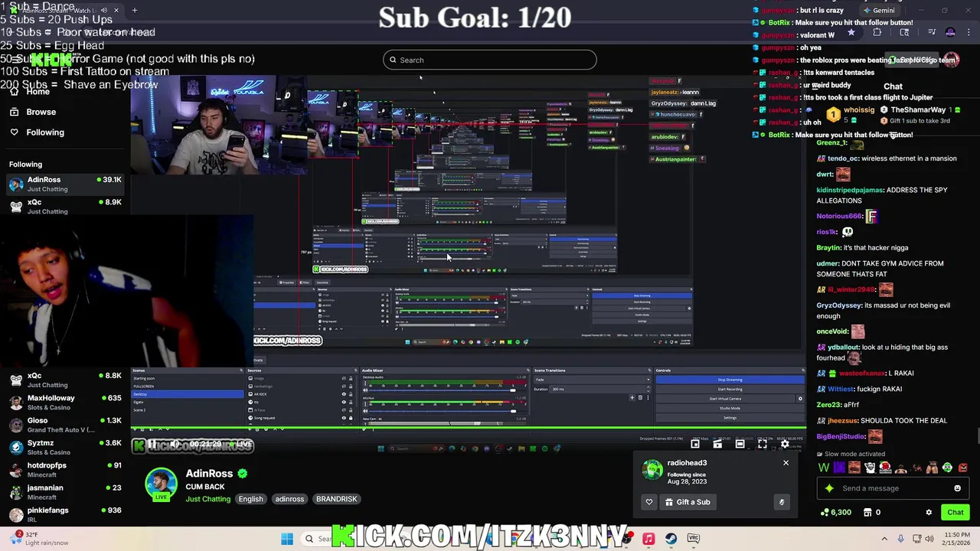The width and height of the screenshot is (980, 551).
Task: Open the emoji picker in chat input
Action: [957, 488]
